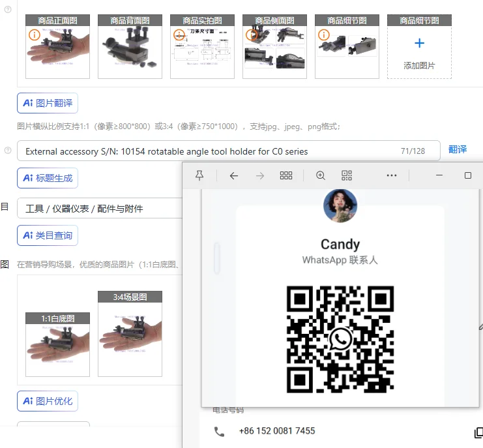Click the WhatsApp 联系人 label

click(x=340, y=260)
